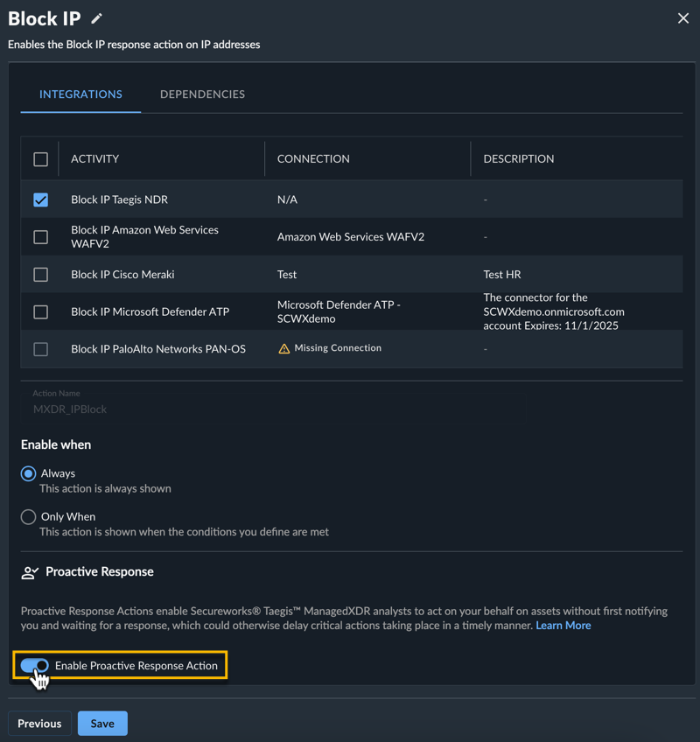Click the Amazon Web Services WAFV2 connection cell
This screenshot has width=700, height=742.
[x=351, y=236]
